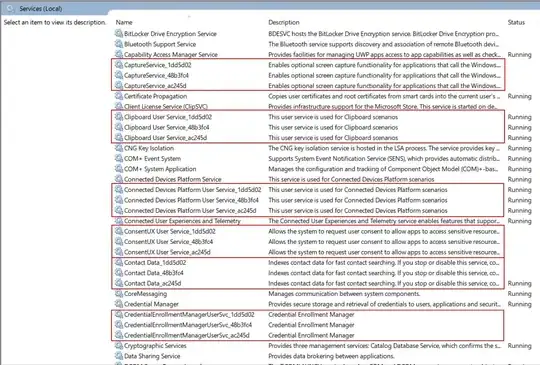Select the Data Sharing Service name
Image resolution: width=540 pixels, height=365 pixels.
pyautogui.click(x=152, y=356)
